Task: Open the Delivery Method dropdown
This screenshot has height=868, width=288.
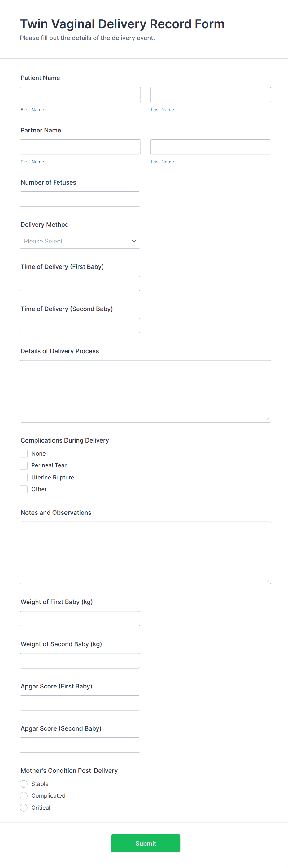Action: pos(80,241)
